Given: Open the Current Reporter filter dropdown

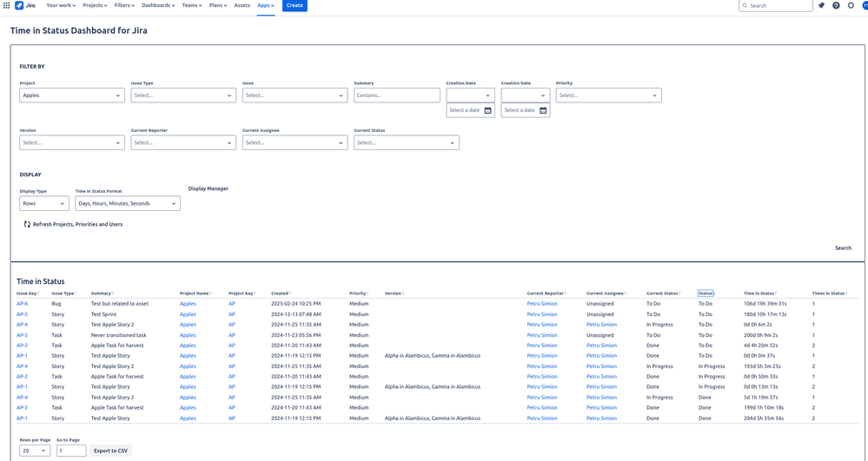Looking at the screenshot, I should pos(183,142).
